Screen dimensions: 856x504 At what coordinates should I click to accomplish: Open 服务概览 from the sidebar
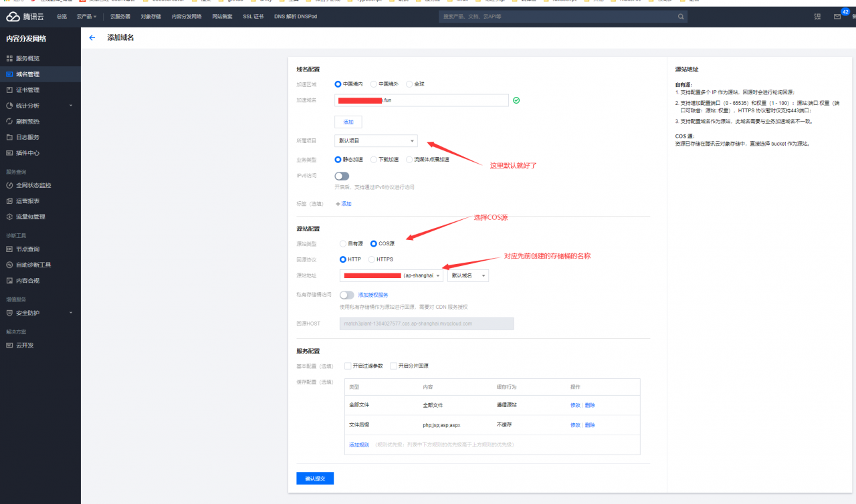[27, 59]
